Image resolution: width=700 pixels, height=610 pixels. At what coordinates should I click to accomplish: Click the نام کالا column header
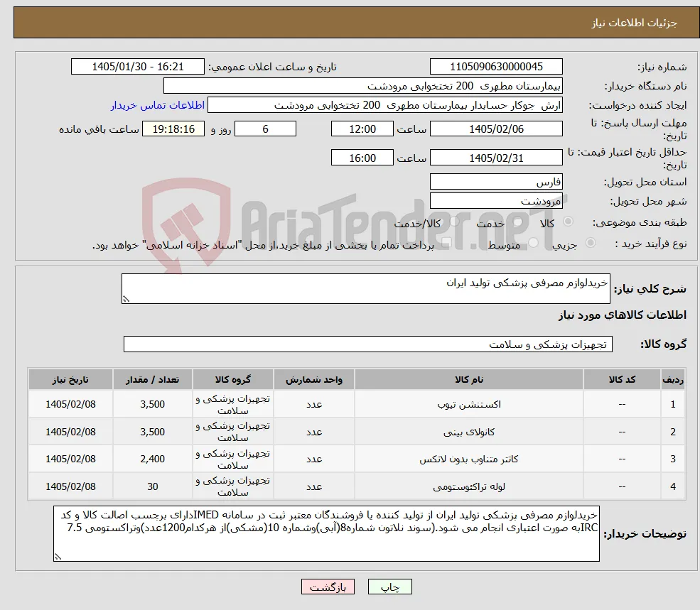pyautogui.click(x=469, y=379)
